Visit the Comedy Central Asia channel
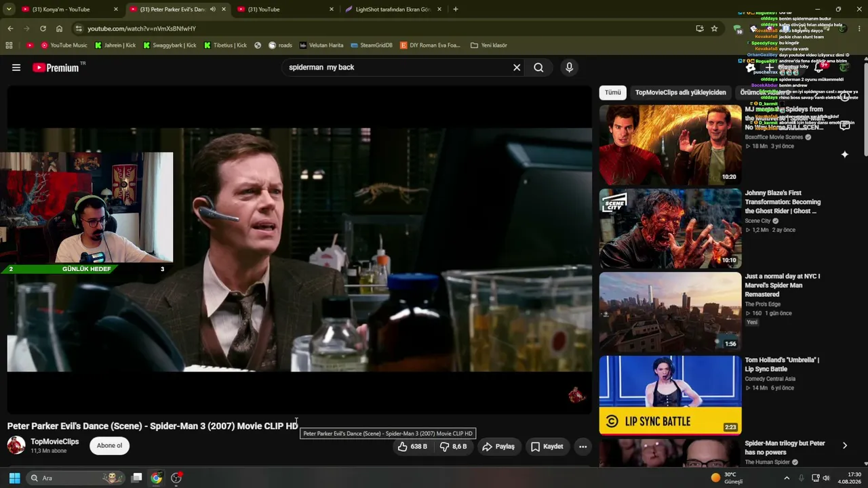 (770, 379)
